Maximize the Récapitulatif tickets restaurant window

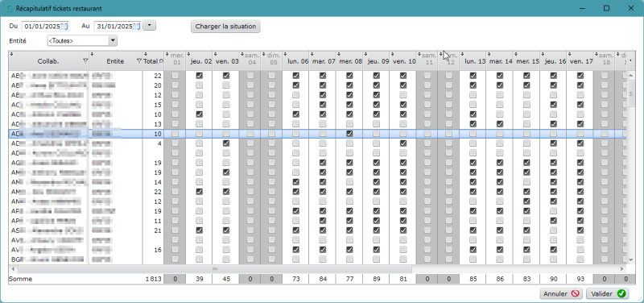point(606,8)
